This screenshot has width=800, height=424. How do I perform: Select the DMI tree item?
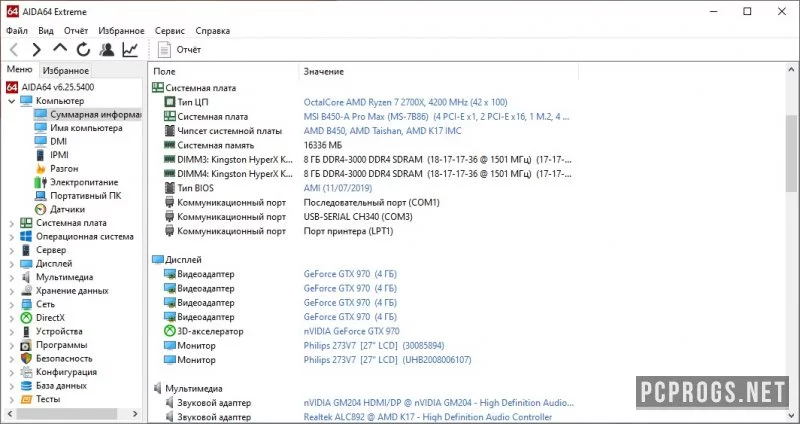coord(58,141)
